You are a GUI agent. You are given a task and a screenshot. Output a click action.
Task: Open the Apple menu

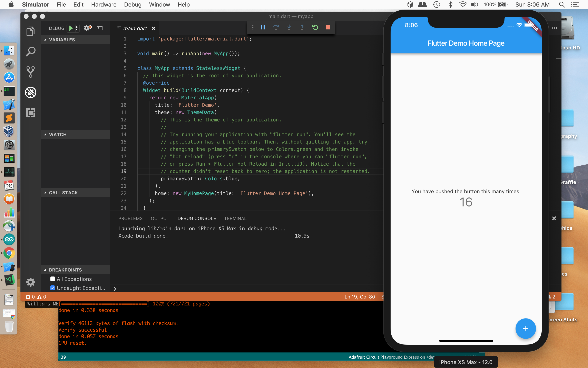(x=11, y=4)
